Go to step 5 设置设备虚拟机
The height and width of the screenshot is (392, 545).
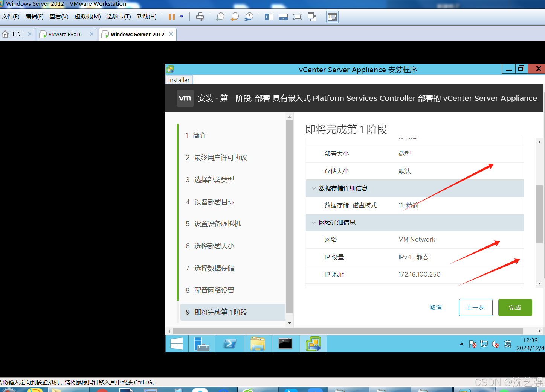coord(213,224)
